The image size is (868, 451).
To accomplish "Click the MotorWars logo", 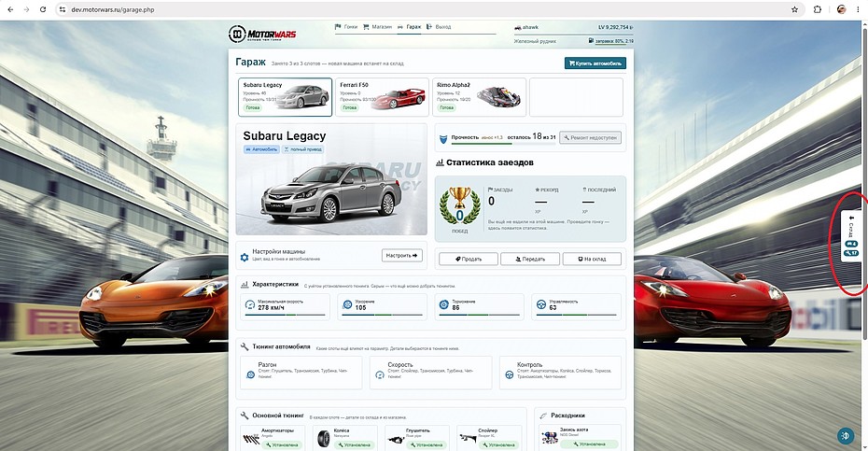I will 262,35.
